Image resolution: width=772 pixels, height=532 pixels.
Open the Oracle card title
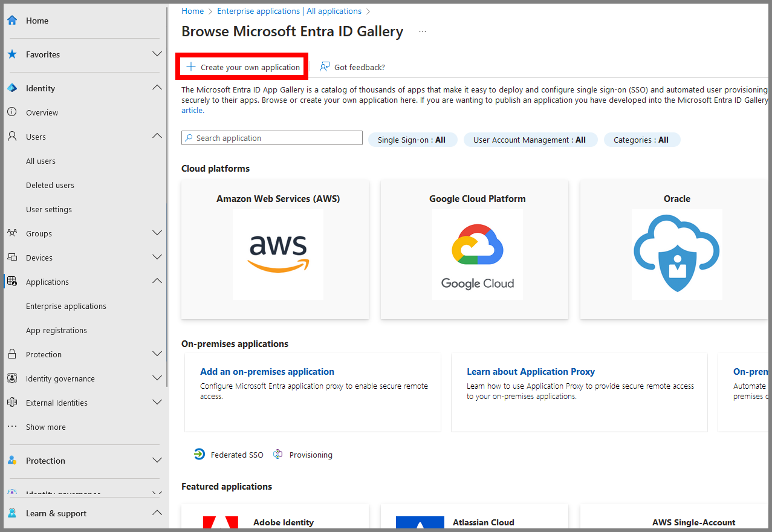point(677,199)
